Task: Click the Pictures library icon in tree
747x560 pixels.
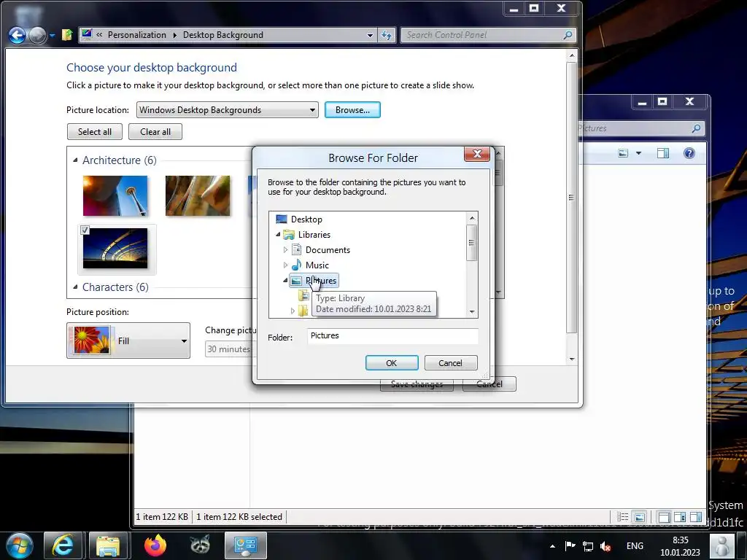Action: pos(296,281)
